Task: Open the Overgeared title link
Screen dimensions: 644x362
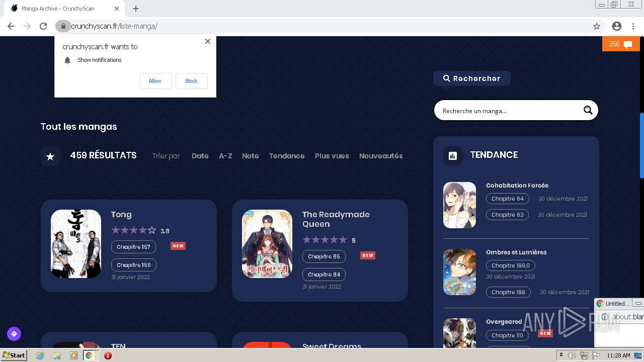Action: click(x=504, y=322)
